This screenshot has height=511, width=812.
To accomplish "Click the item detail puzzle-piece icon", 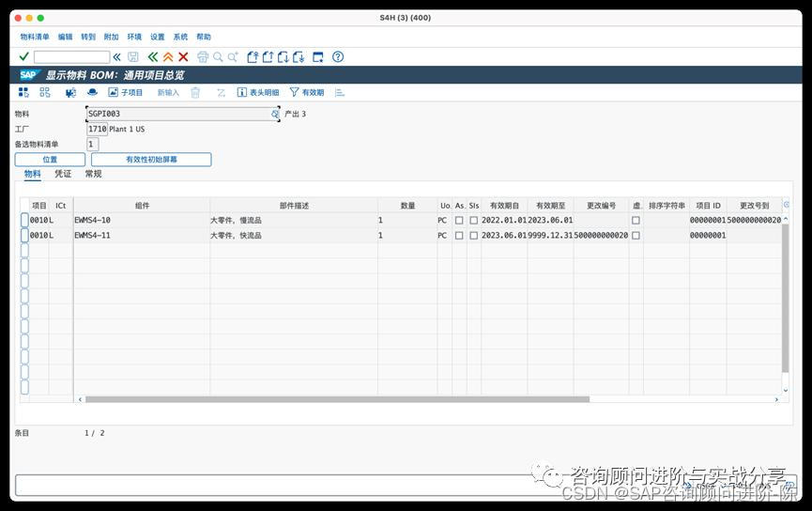I will point(70,92).
